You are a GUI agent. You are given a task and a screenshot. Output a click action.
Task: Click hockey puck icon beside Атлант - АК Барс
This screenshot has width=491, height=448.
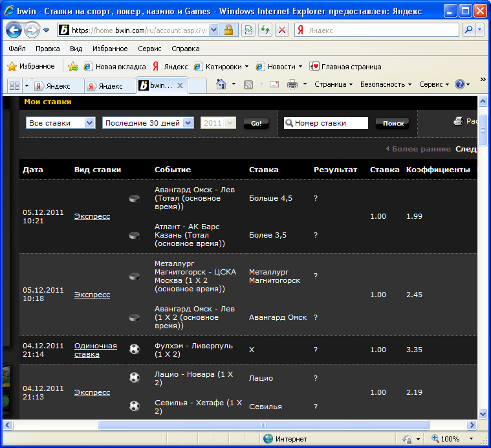[x=135, y=235]
